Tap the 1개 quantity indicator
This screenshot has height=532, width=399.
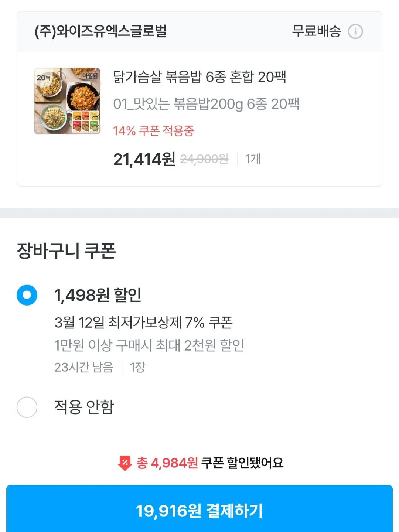[x=253, y=159]
